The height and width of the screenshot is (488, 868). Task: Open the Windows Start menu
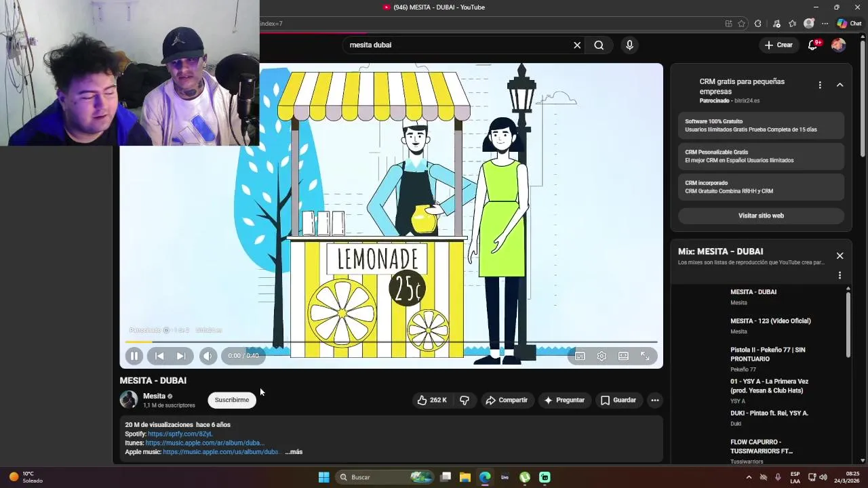pos(323,477)
